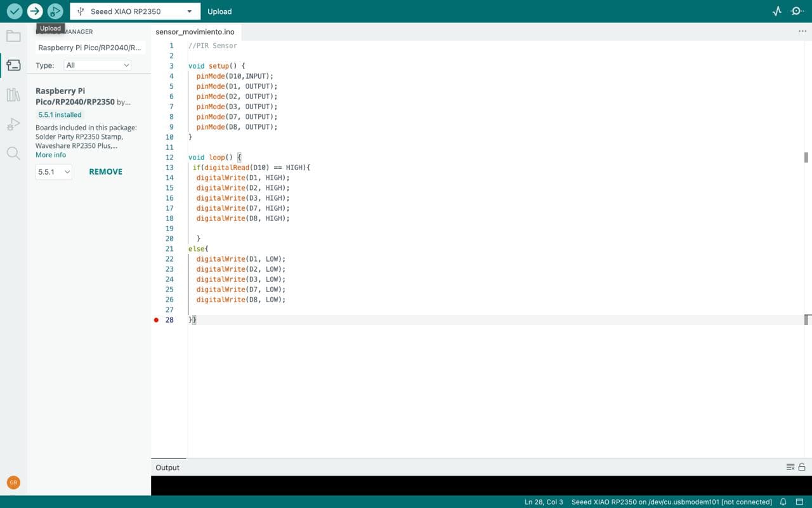Click the 'void setup() {' line

pyautogui.click(x=216, y=66)
